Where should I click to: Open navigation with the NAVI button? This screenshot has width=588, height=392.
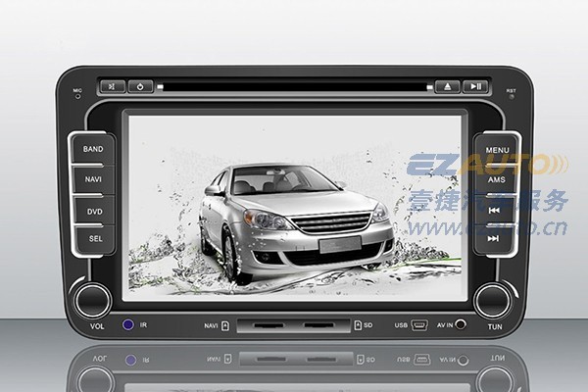93,180
